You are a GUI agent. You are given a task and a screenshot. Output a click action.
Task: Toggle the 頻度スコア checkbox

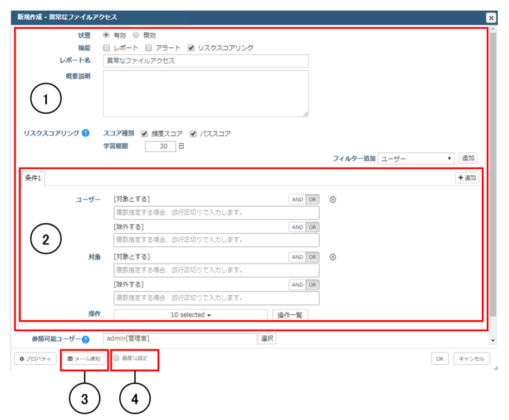[x=144, y=134]
